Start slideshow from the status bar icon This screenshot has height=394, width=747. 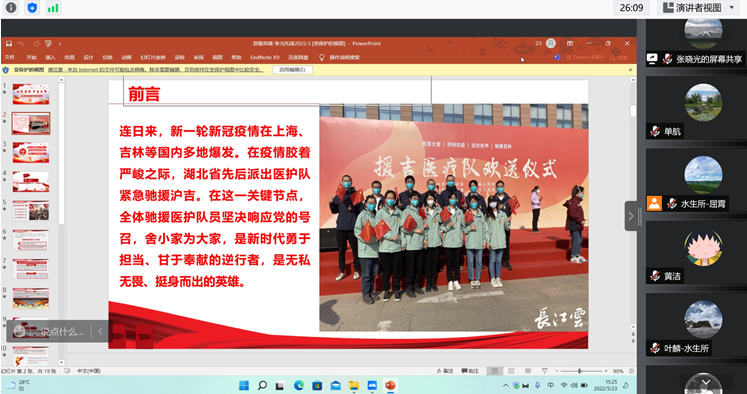point(545,371)
